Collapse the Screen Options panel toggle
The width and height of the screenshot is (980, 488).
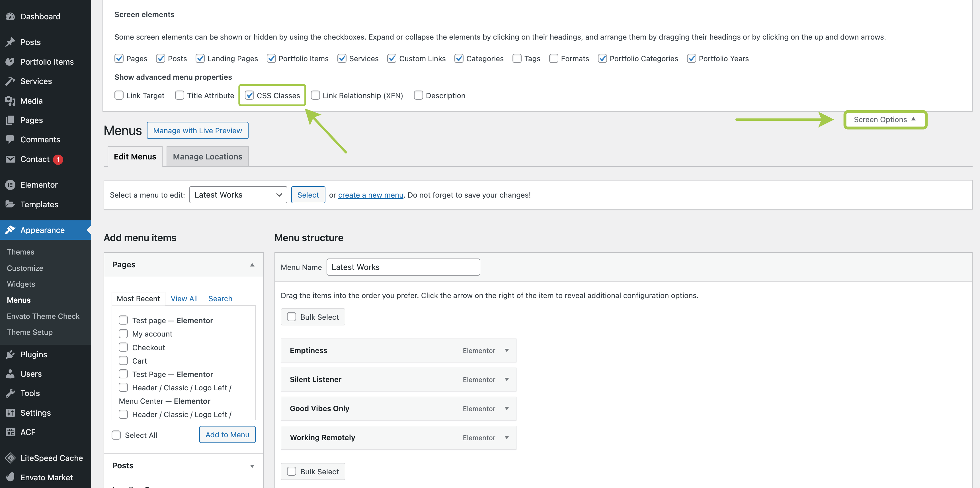[x=885, y=119]
